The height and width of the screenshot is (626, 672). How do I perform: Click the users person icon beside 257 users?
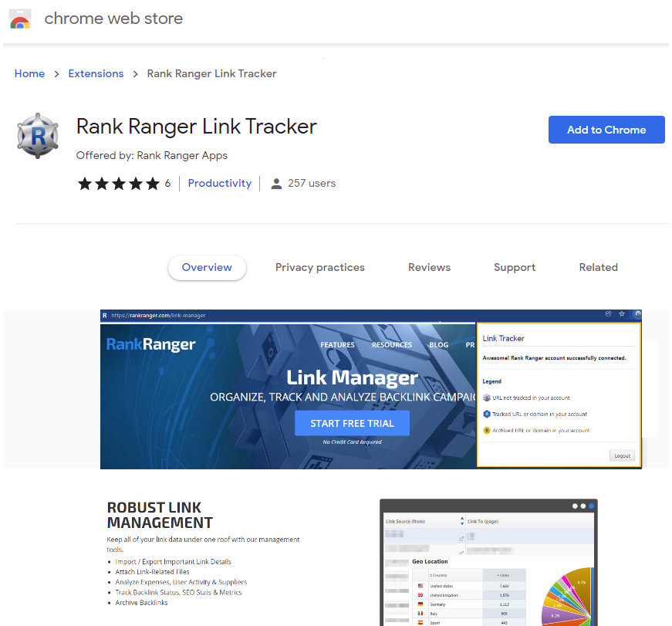click(276, 184)
